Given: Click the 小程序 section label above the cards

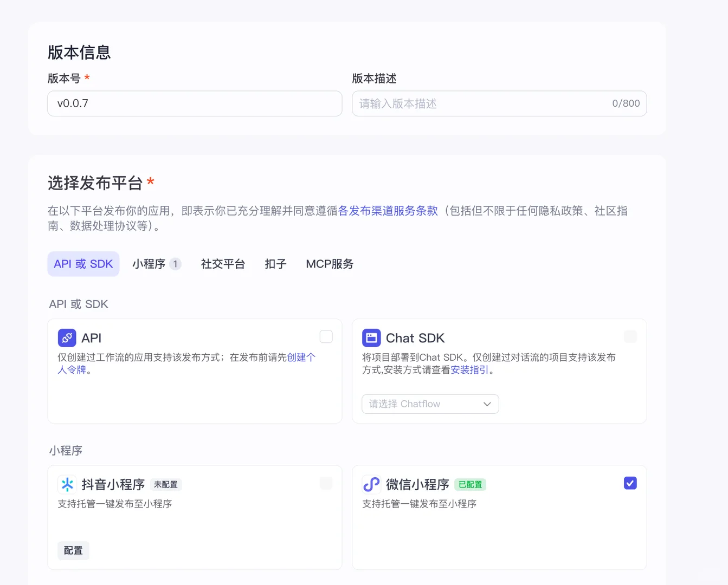Looking at the screenshot, I should 66,451.
